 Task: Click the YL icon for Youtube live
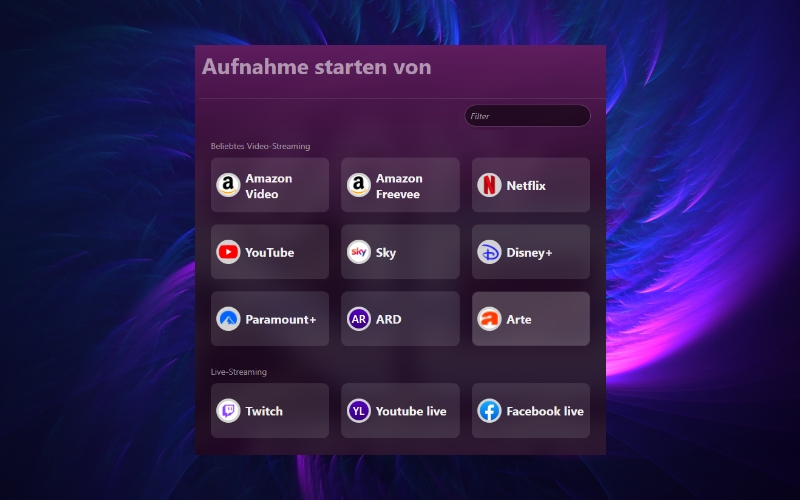tap(359, 411)
